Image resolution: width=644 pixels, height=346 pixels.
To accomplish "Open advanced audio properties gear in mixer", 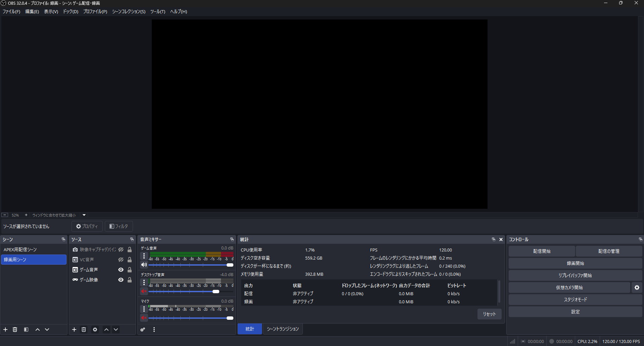I will click(x=143, y=330).
